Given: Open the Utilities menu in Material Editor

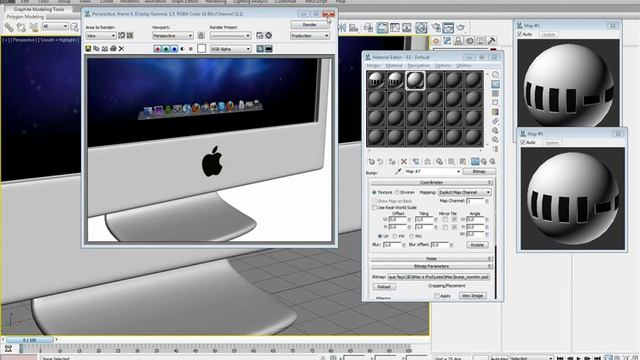Looking at the screenshot, I should click(464, 65).
